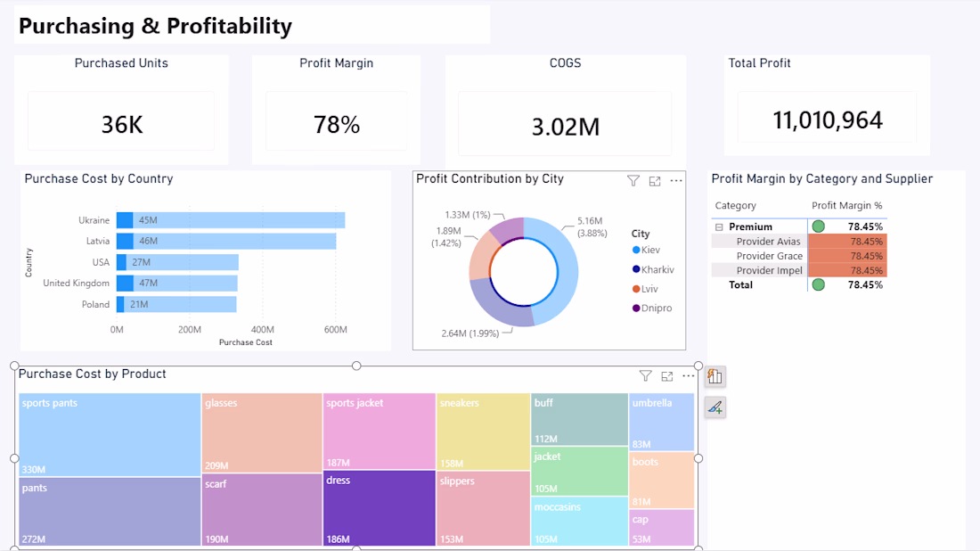Select the cap treemap tile

click(662, 528)
